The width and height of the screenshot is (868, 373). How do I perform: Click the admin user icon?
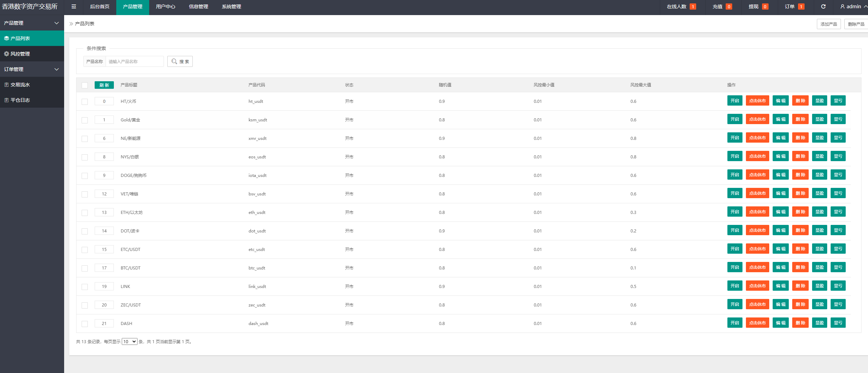tap(842, 7)
